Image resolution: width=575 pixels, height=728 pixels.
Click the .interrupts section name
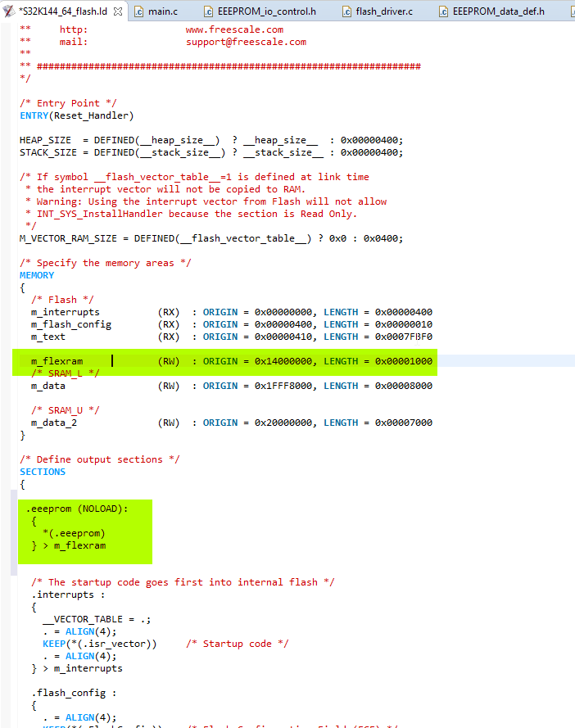click(x=62, y=595)
